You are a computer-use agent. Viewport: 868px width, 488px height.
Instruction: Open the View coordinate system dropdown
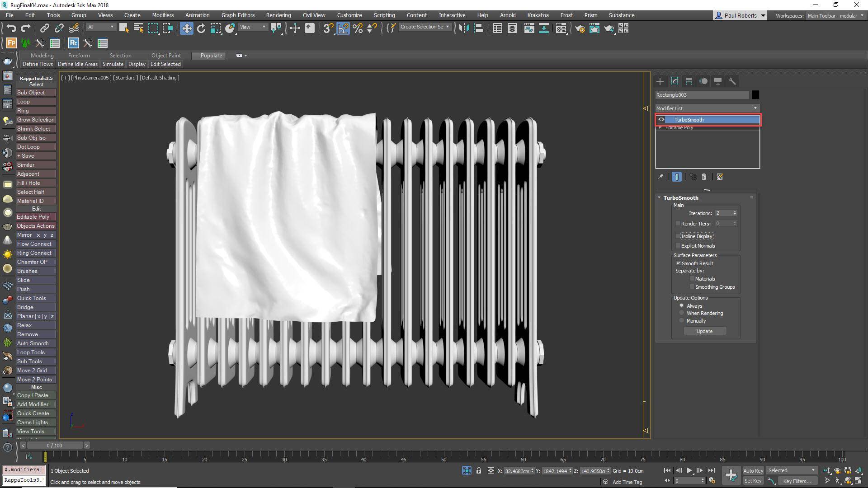[253, 27]
